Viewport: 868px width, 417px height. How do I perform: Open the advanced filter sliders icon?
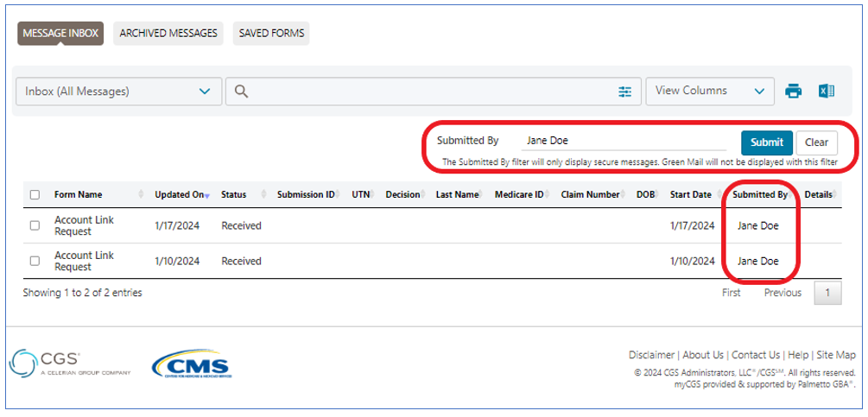tap(625, 92)
